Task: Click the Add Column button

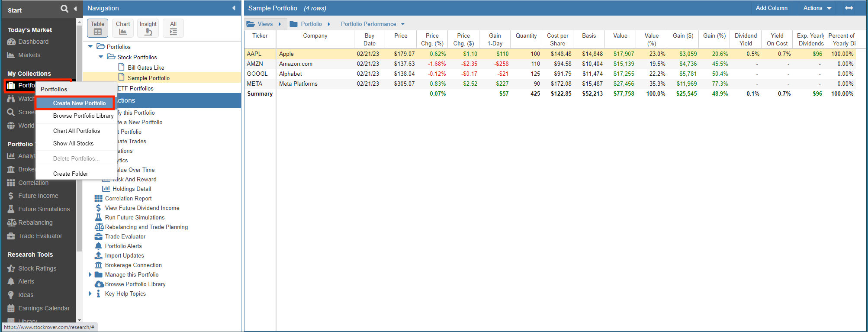Action: tap(772, 8)
